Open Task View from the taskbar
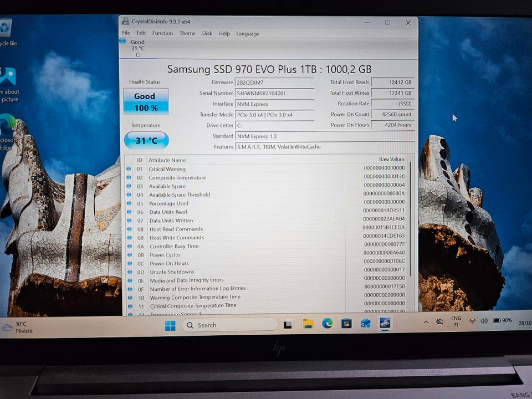Screen dimensions: 532x399 click(x=288, y=325)
